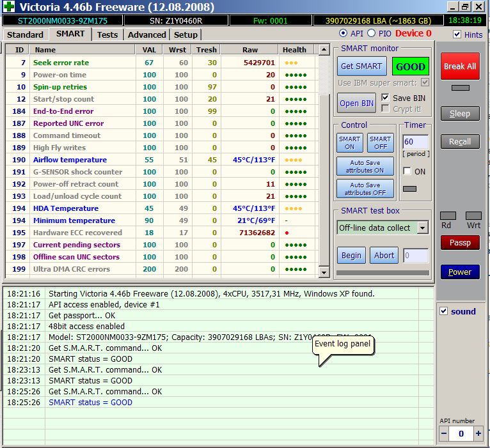The height and width of the screenshot is (448, 490).
Task: Click the SMART test value field
Action: pos(416,256)
